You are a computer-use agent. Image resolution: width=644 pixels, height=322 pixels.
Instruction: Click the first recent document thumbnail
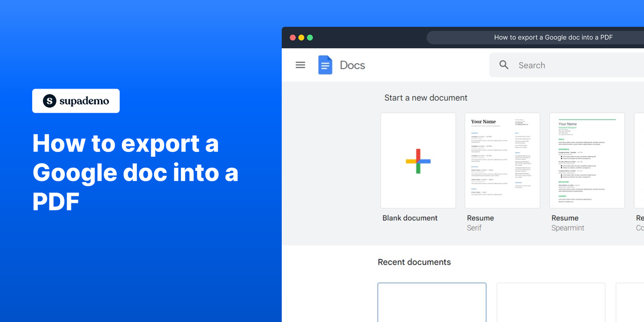pyautogui.click(x=431, y=303)
